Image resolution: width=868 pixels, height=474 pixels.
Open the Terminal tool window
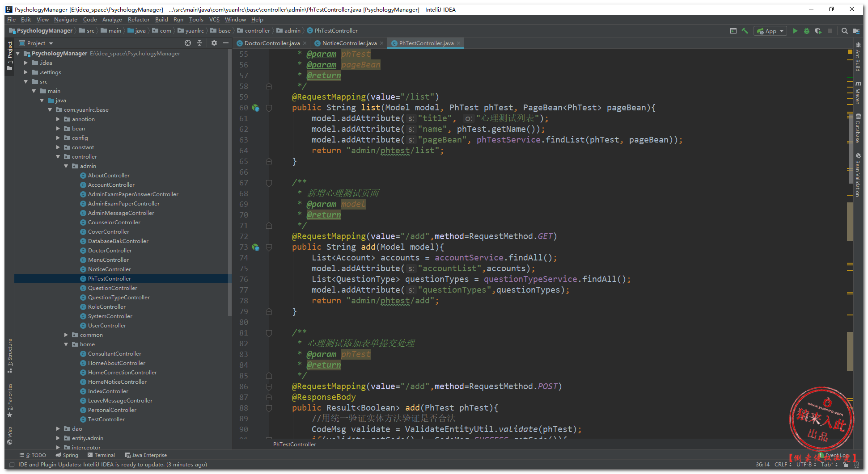click(x=102, y=455)
